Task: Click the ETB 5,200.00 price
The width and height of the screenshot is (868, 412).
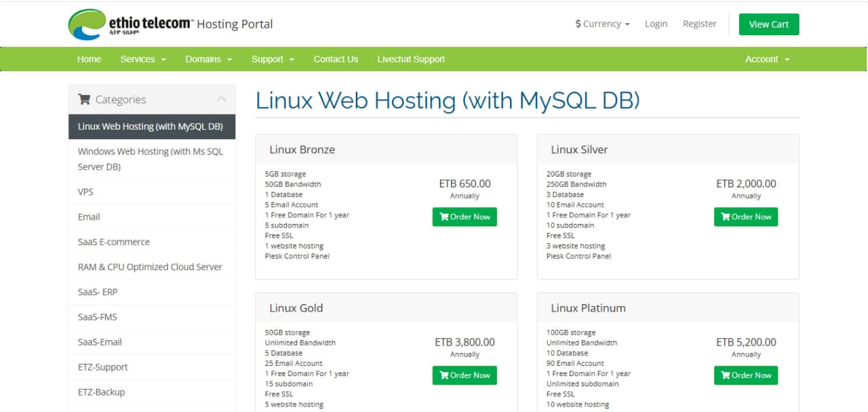Action: pyautogui.click(x=746, y=343)
